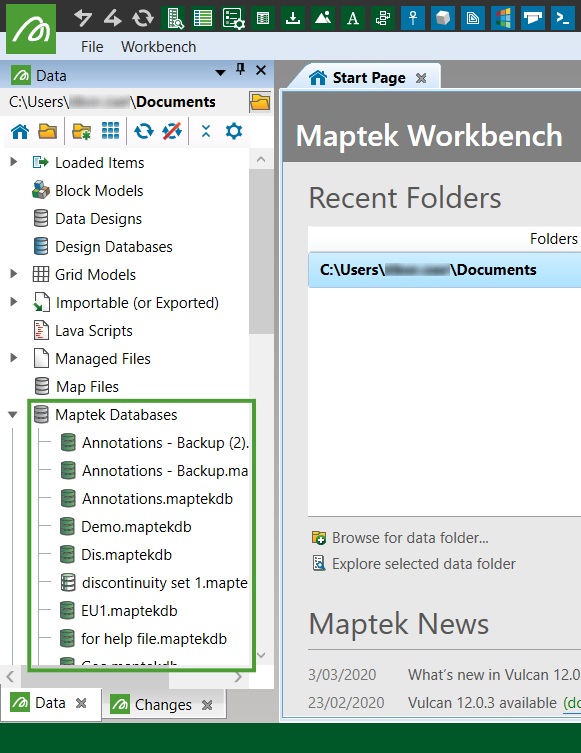
Task: Toggle the pin on the Data panel
Action: pyautogui.click(x=241, y=70)
